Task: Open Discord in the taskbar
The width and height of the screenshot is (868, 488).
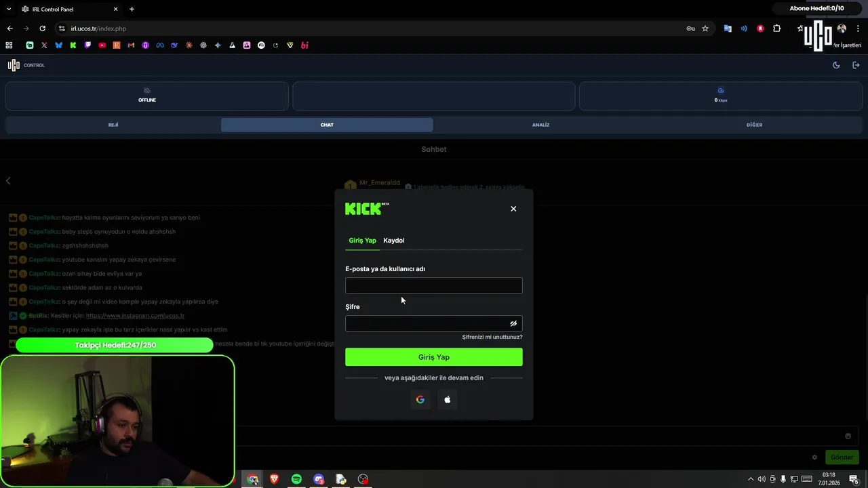Action: pyautogui.click(x=319, y=479)
